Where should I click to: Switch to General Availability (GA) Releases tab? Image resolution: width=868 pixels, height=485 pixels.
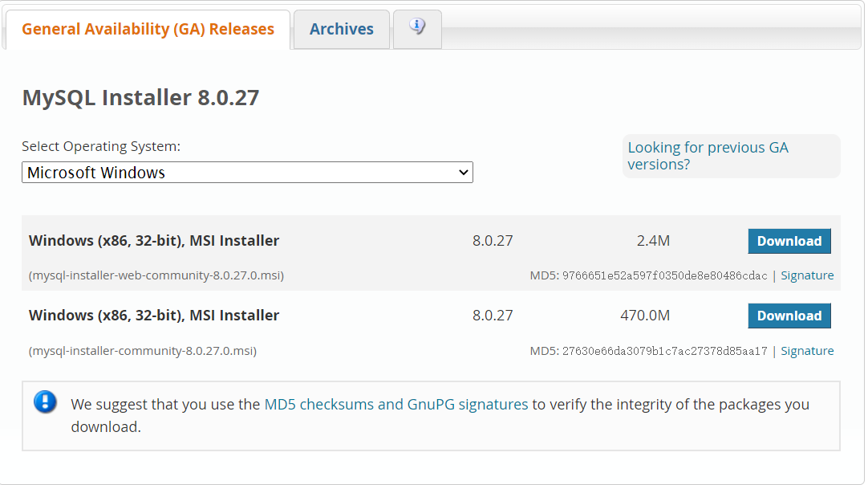[148, 29]
